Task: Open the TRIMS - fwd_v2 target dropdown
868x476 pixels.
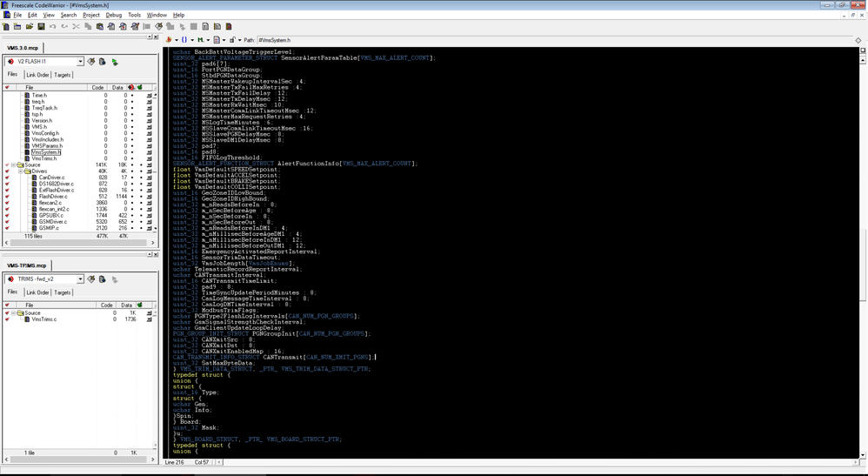Action: (x=80, y=279)
